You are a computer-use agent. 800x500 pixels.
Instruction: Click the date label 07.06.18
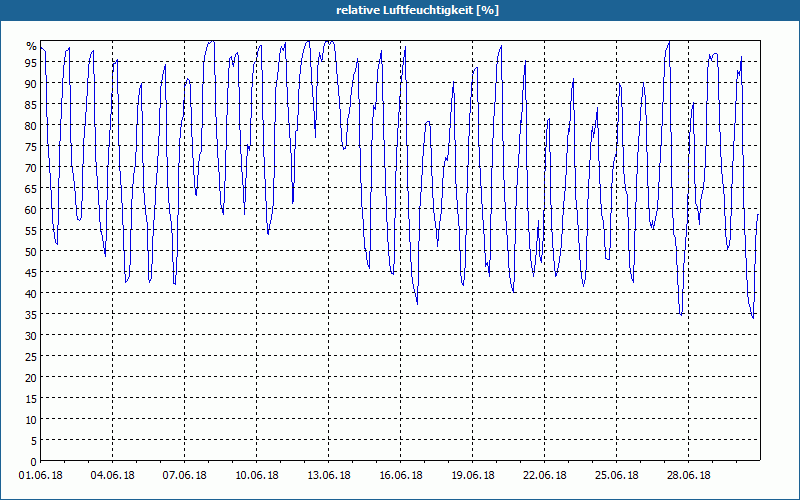pyautogui.click(x=184, y=475)
